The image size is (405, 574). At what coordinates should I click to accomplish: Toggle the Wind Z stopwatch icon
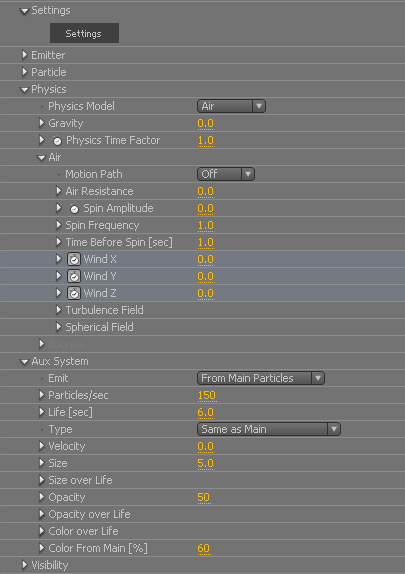tap(74, 293)
